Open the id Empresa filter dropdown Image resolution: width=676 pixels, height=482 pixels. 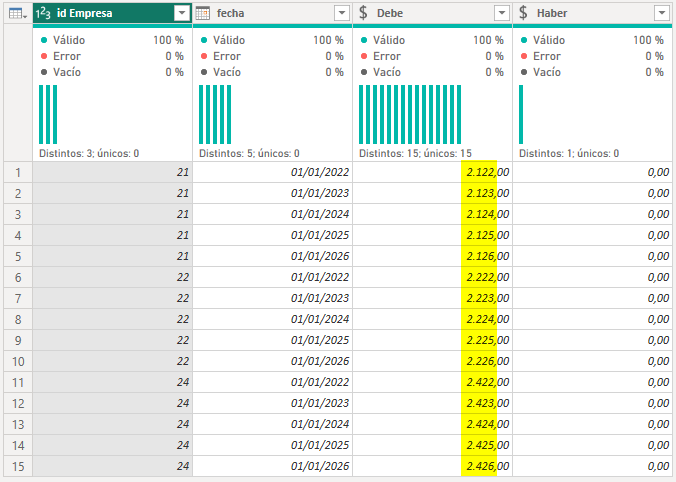[x=181, y=13]
